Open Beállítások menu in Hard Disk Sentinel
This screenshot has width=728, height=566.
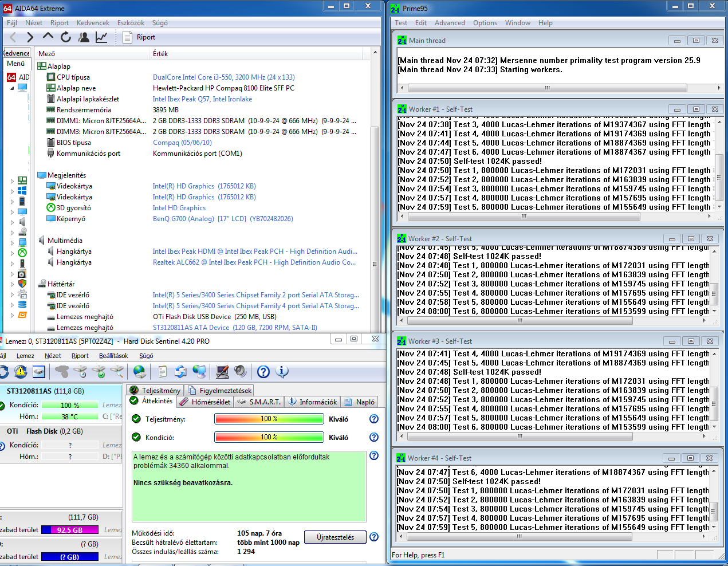(113, 356)
